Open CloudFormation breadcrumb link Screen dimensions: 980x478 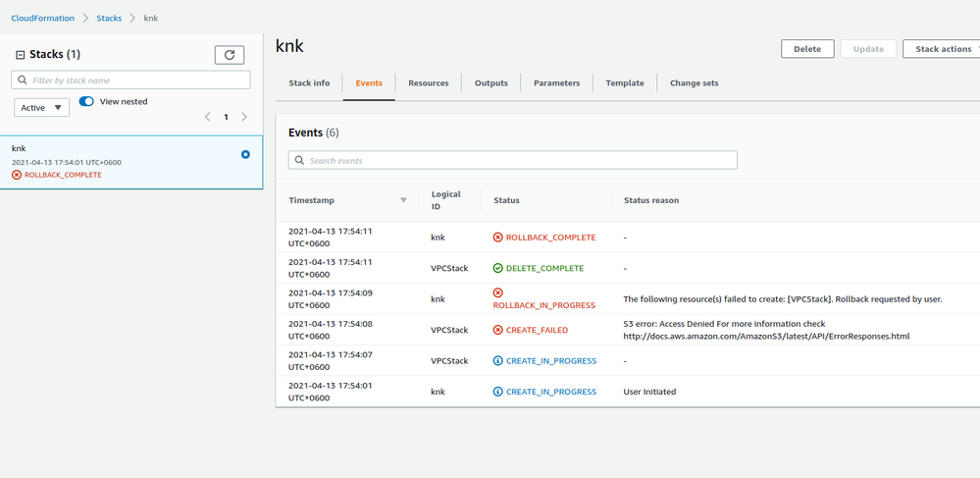tap(42, 18)
